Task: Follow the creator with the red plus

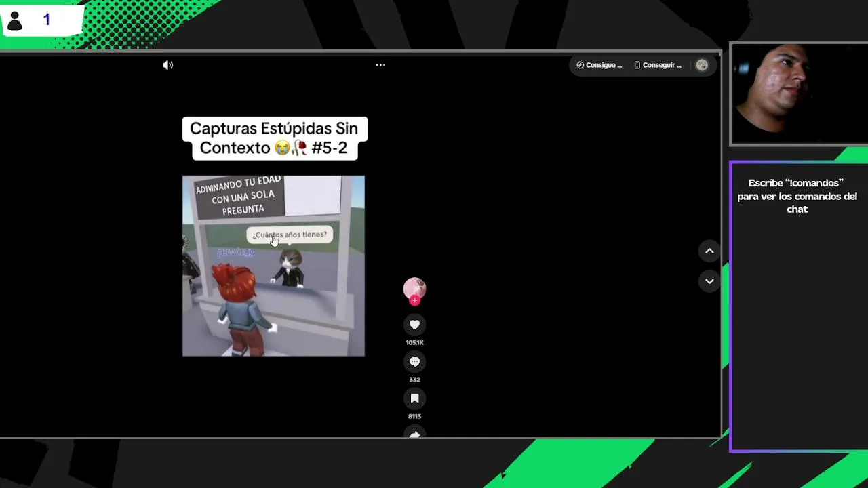Action: (x=414, y=300)
